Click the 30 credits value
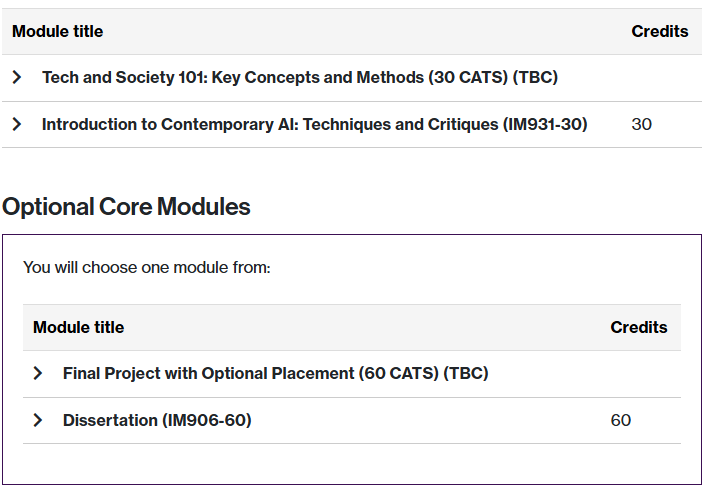 [x=642, y=125]
